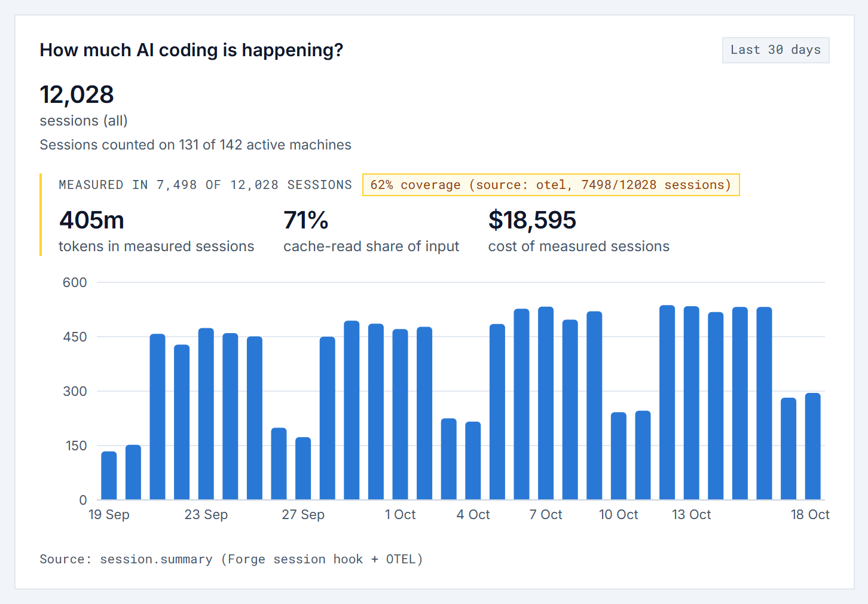The height and width of the screenshot is (604, 868).
Task: Click the 'tokens in measured sessions' label
Action: pyautogui.click(x=157, y=246)
